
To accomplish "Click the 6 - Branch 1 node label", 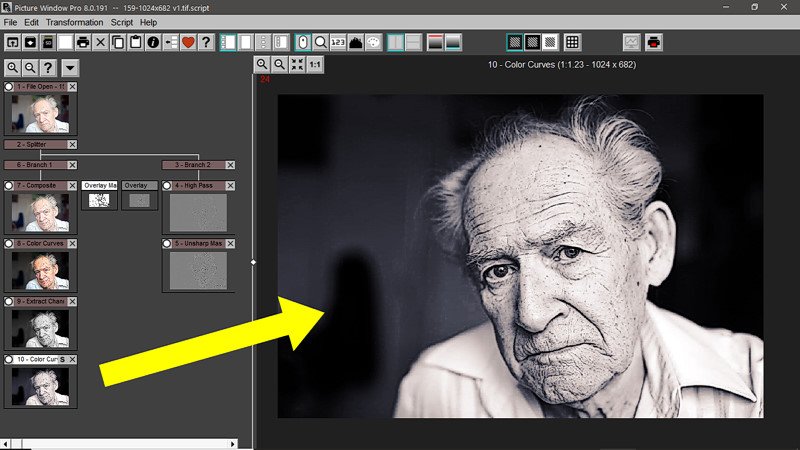I will [35, 164].
